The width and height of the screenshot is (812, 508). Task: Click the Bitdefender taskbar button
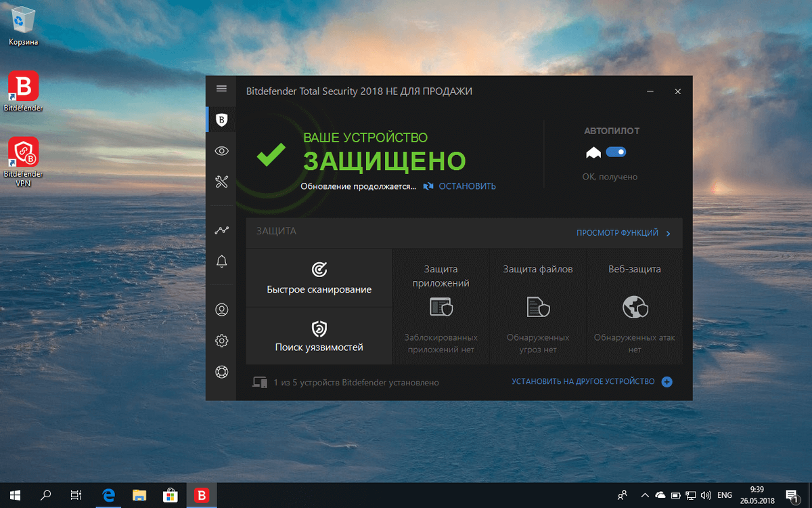coord(202,495)
